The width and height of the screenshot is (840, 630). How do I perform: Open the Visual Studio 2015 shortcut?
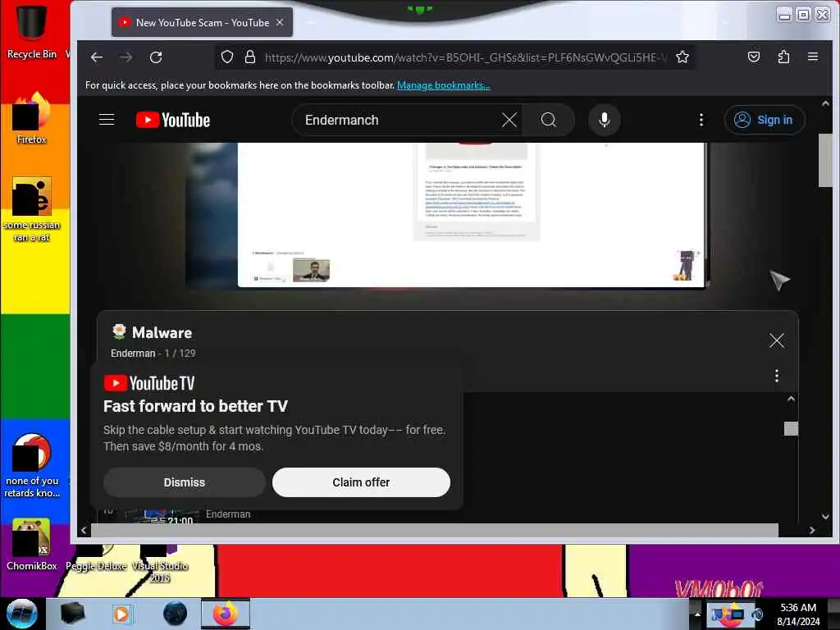[x=159, y=564]
